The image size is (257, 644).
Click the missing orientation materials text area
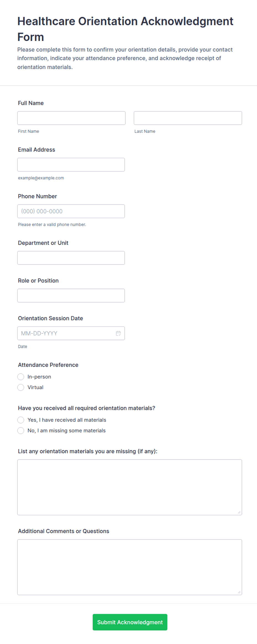[x=130, y=487]
